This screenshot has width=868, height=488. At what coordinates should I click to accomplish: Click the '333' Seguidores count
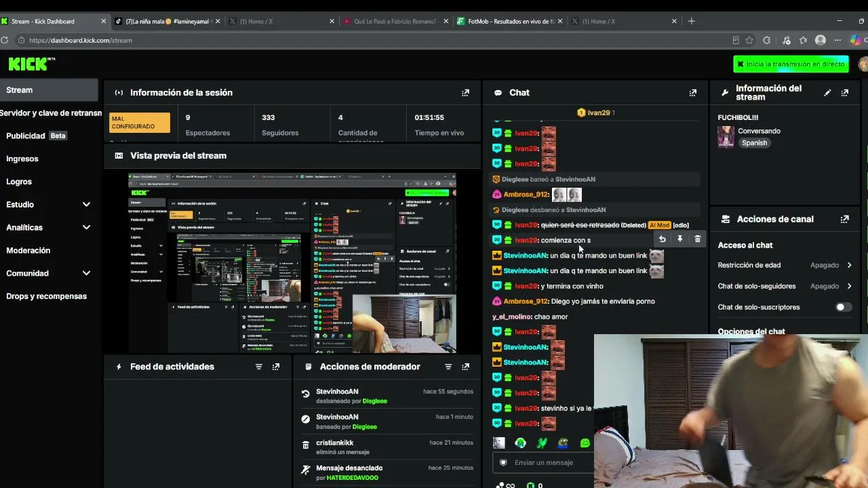pyautogui.click(x=268, y=117)
